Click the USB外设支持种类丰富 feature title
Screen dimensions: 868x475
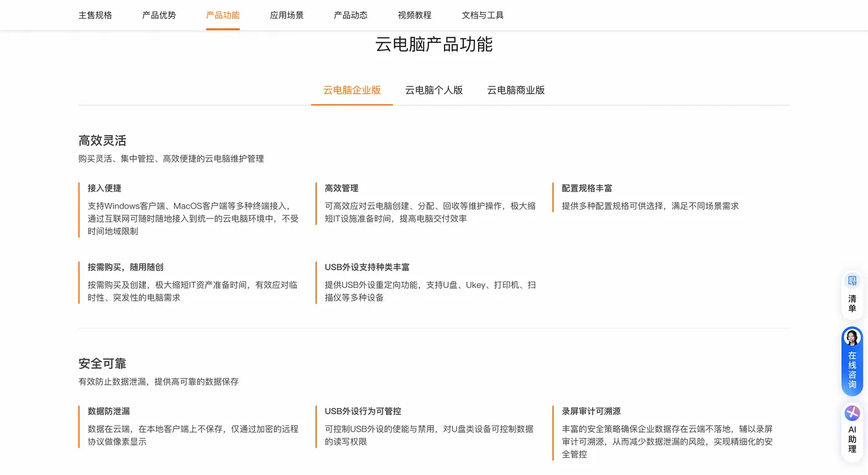coord(367,267)
